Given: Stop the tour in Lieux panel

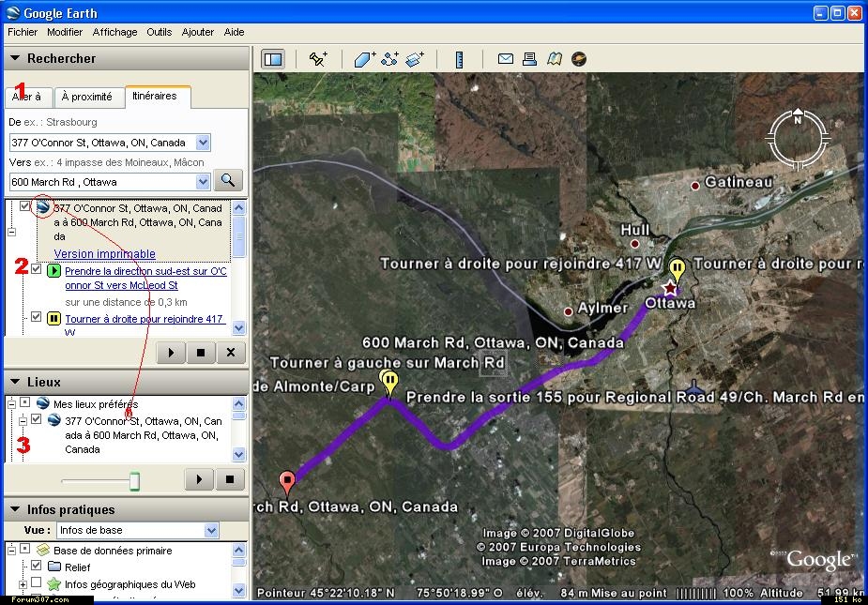Looking at the screenshot, I should (230, 479).
